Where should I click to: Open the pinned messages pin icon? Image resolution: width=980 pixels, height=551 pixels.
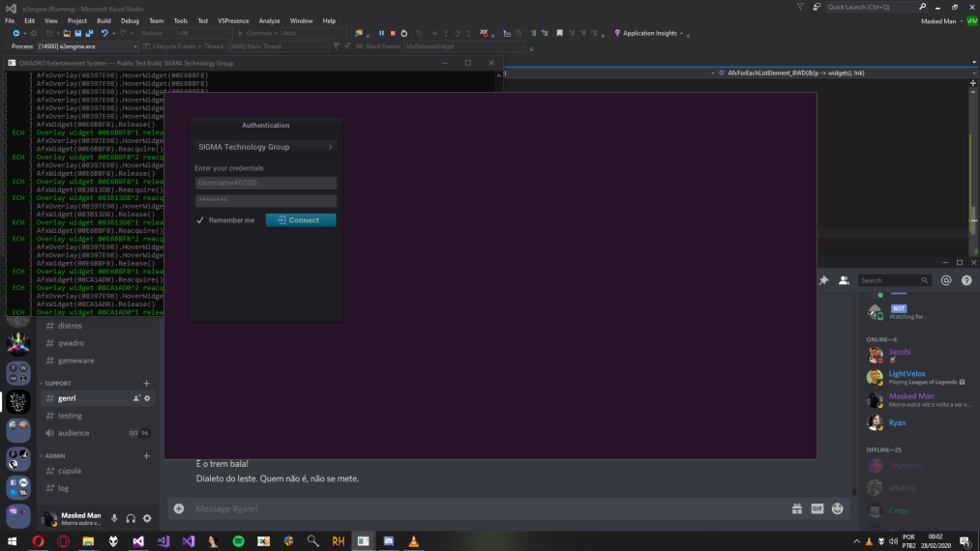[x=823, y=280]
